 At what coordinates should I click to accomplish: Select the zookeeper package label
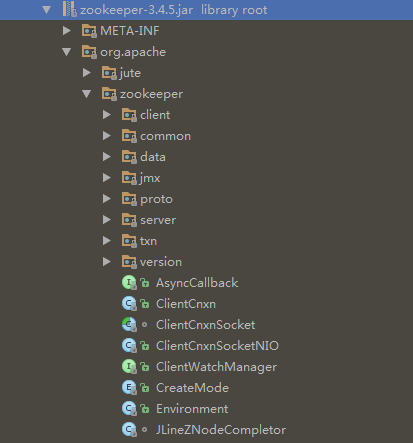tap(151, 94)
